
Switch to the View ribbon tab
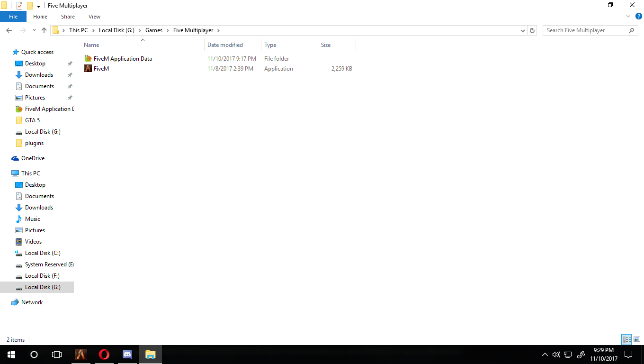(95, 17)
